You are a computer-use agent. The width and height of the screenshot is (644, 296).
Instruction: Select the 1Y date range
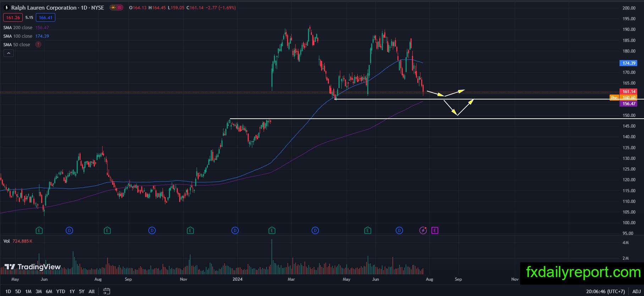click(72, 291)
